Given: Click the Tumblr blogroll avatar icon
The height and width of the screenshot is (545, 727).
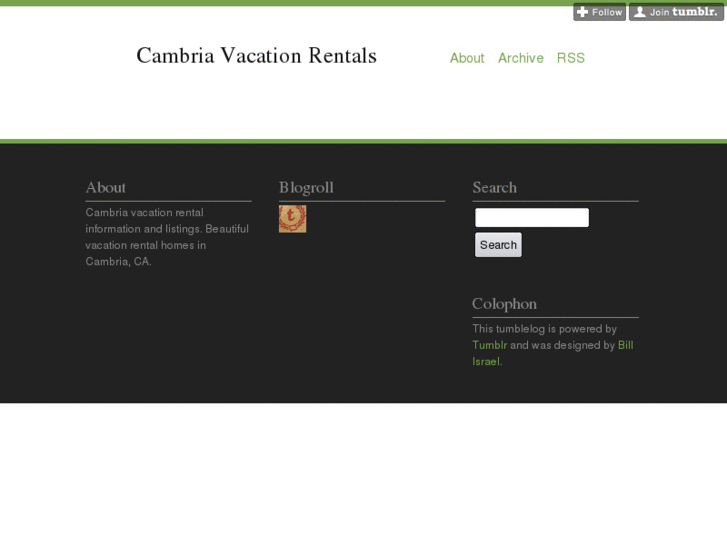Looking at the screenshot, I should (293, 219).
